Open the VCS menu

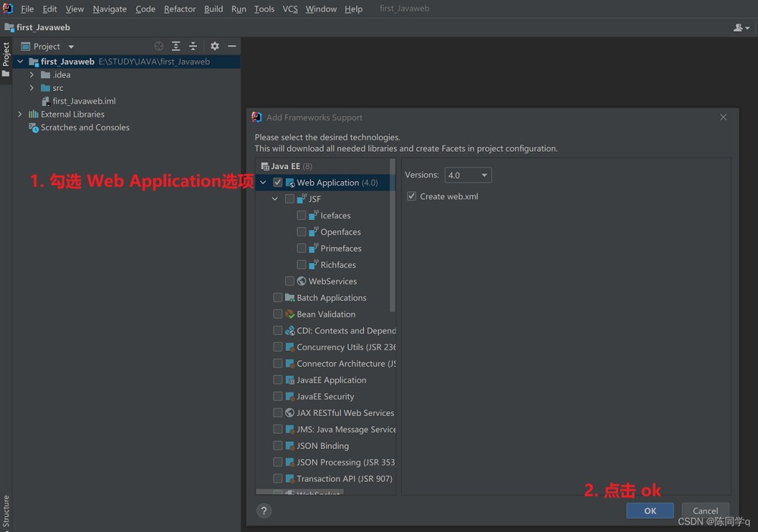290,8
